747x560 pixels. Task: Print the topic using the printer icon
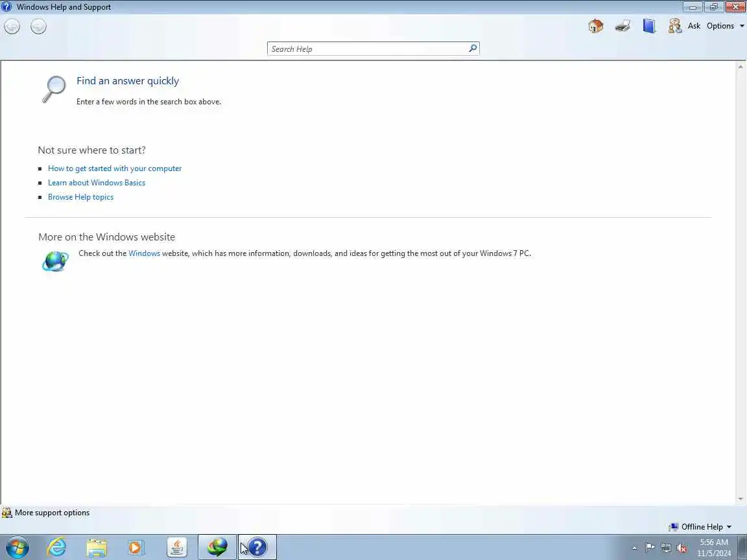622,26
